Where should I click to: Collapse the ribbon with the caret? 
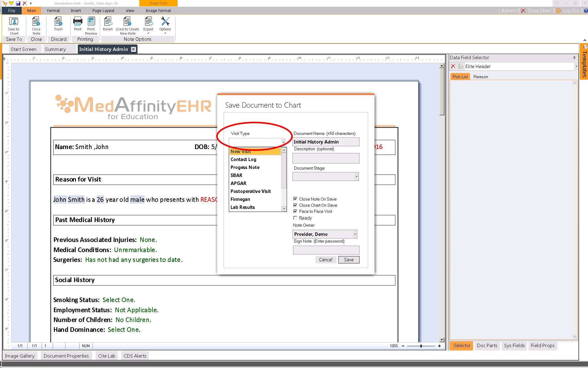pyautogui.click(x=585, y=40)
